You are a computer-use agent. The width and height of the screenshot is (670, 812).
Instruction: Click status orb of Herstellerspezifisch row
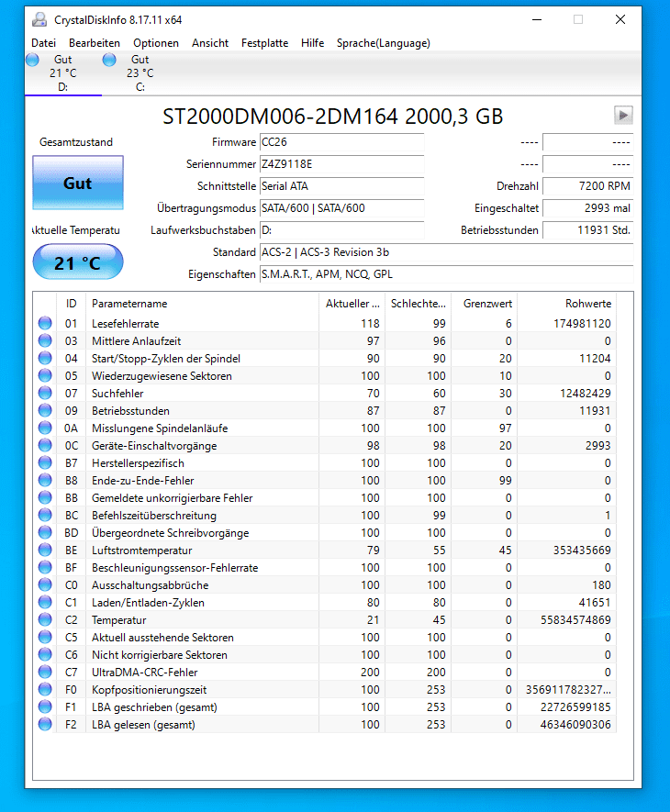pyautogui.click(x=45, y=463)
